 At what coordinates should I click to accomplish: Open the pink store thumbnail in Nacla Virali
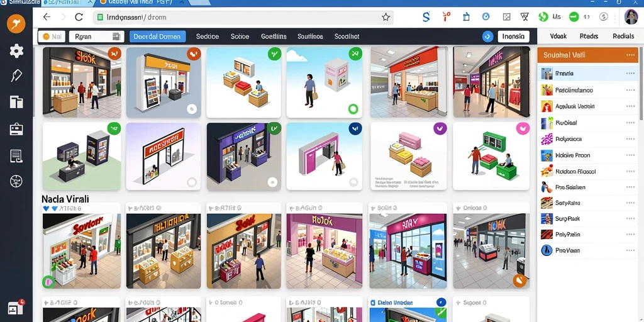click(x=325, y=250)
